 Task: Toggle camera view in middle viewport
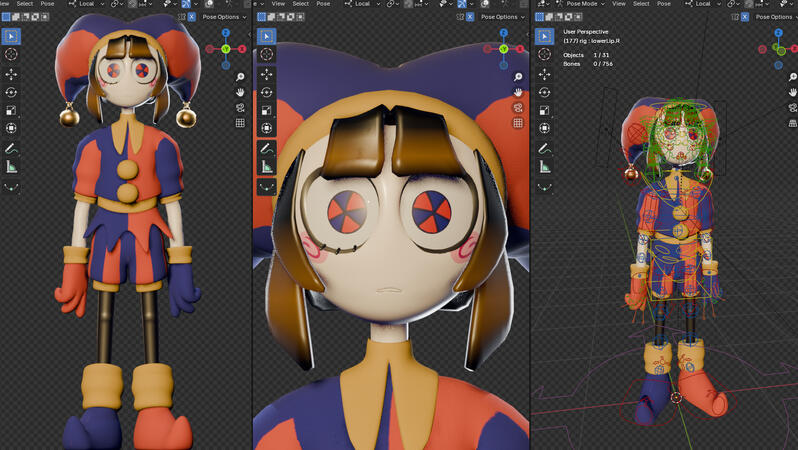[518, 108]
